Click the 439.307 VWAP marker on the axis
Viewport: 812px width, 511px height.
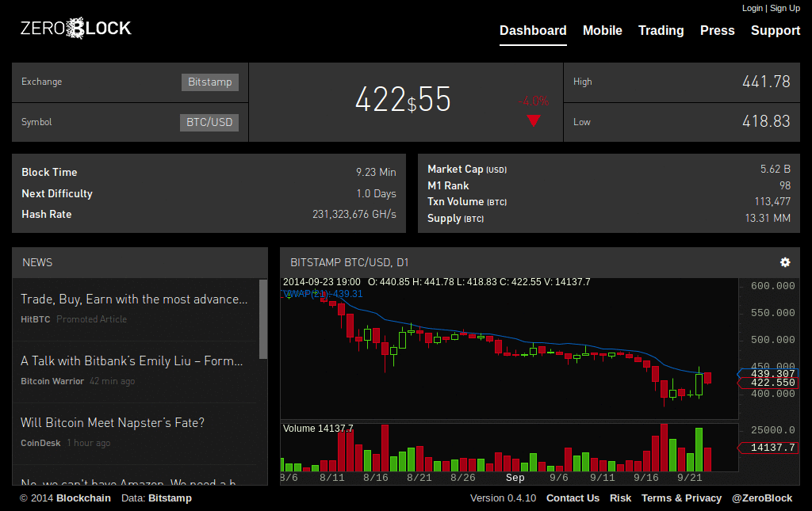tap(769, 373)
